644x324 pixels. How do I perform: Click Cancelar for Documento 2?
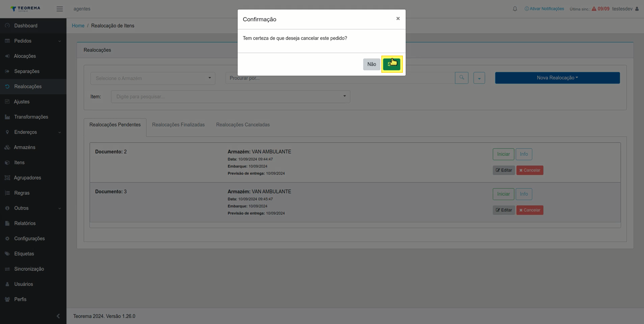pos(530,170)
